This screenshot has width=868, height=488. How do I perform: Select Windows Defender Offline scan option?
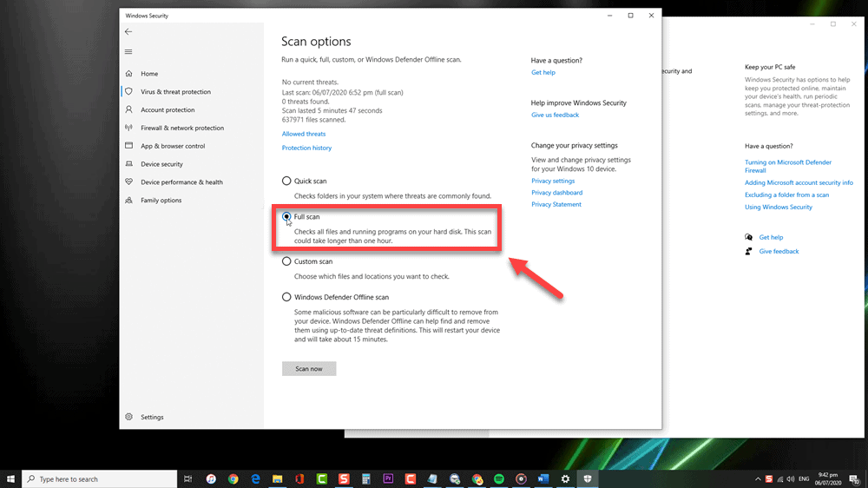[286, 297]
